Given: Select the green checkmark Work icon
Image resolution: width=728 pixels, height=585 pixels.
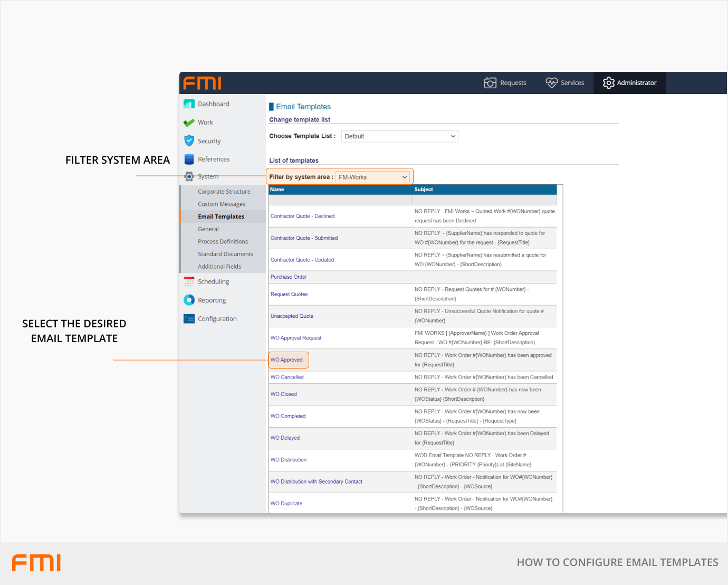Looking at the screenshot, I should (x=189, y=122).
